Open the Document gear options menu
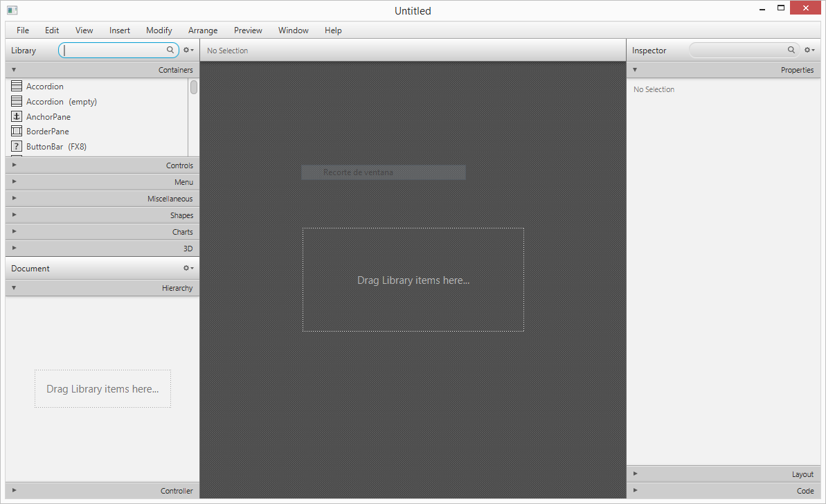This screenshot has width=826, height=504. tap(188, 269)
